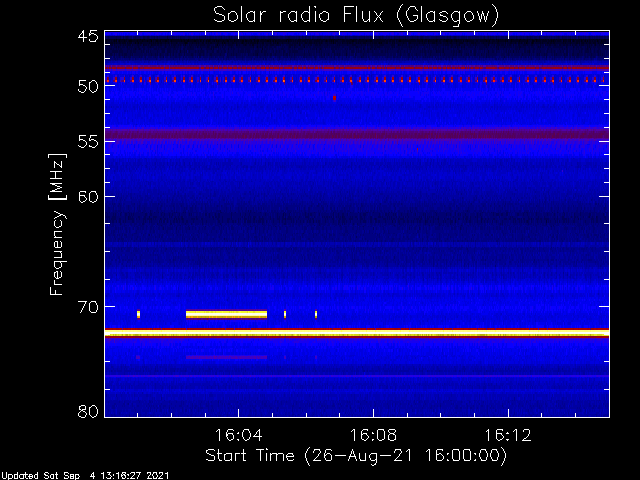Screen dimensions: 640x480
Task: Select the 50 MHz frequency tick label
Action: click(x=88, y=86)
